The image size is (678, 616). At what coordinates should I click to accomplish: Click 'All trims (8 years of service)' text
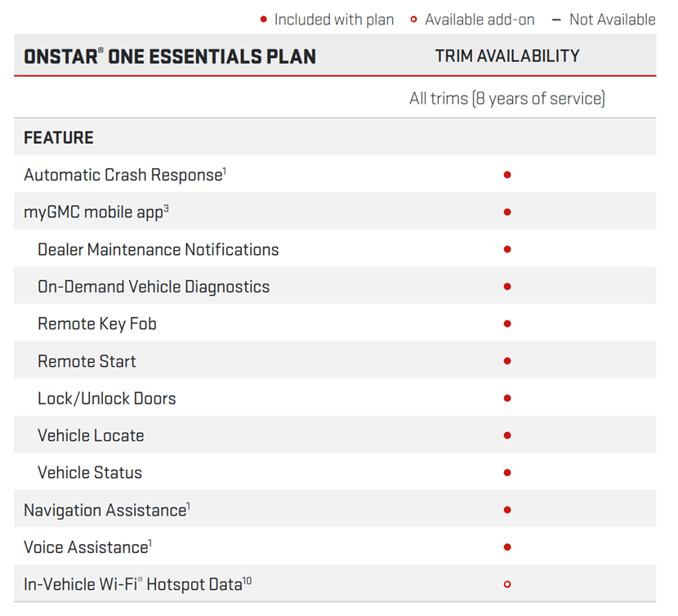pyautogui.click(x=507, y=99)
